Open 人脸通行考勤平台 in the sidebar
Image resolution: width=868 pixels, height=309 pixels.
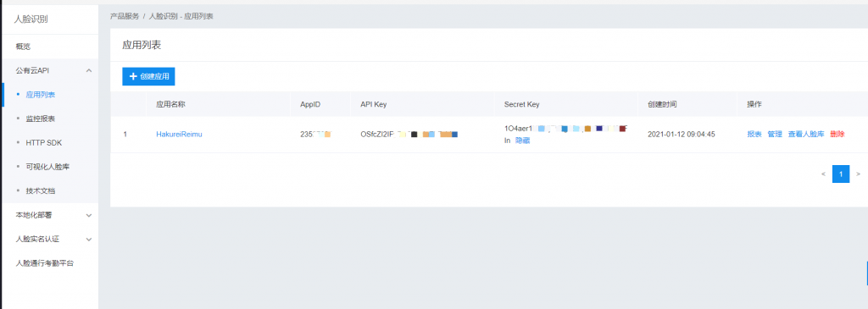tap(45, 263)
